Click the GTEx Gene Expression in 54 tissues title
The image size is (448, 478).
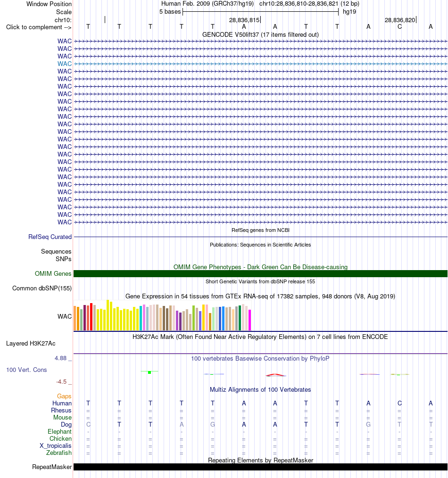[x=260, y=297]
